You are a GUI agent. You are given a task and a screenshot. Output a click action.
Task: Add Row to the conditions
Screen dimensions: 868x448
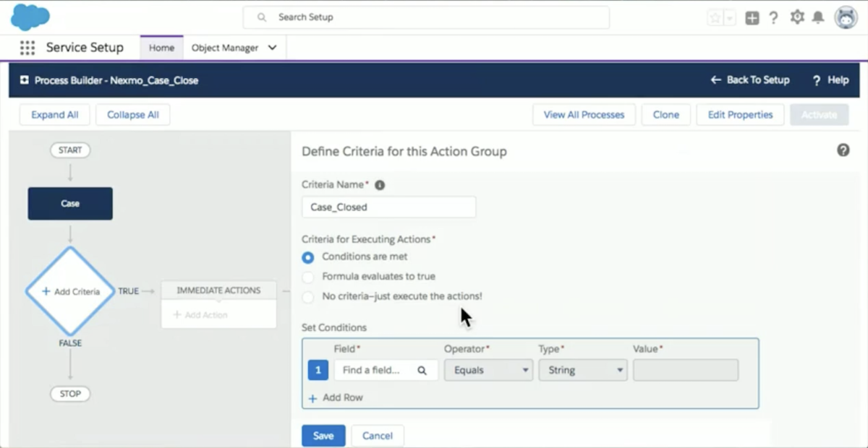click(x=336, y=398)
